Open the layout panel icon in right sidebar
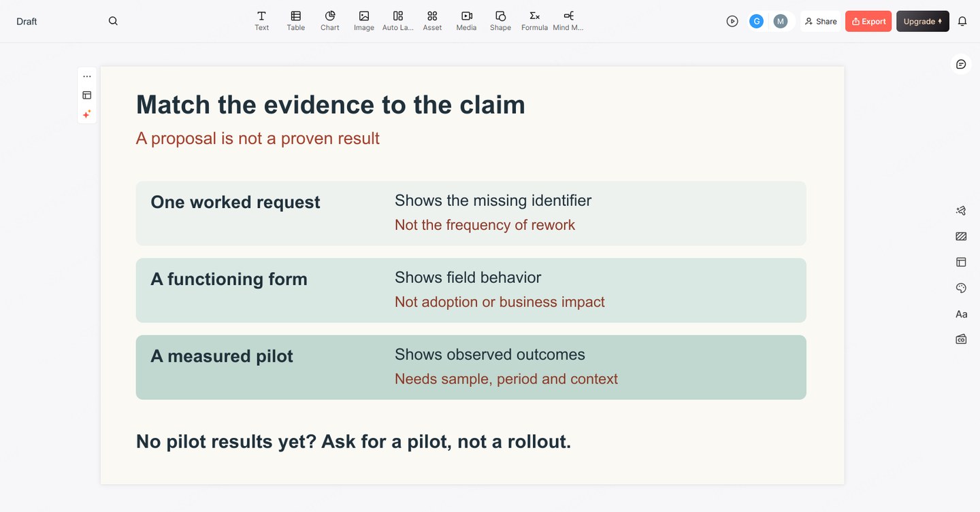This screenshot has height=512, width=980. 961,262
